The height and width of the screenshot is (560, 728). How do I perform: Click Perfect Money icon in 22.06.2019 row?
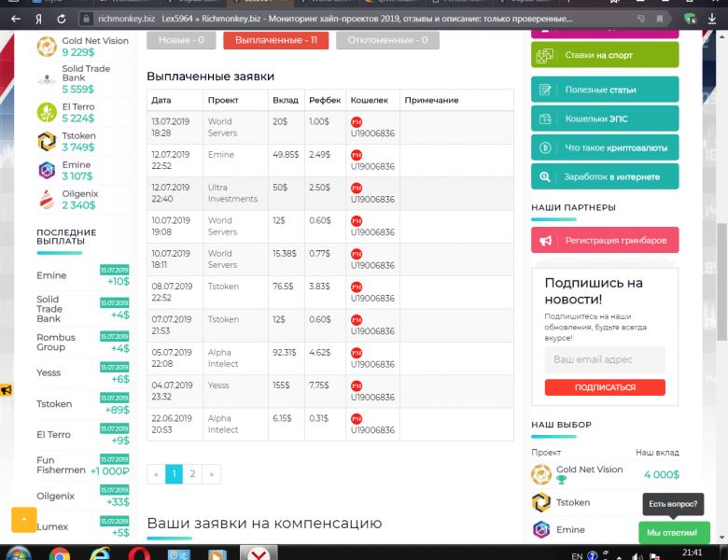pyautogui.click(x=357, y=419)
